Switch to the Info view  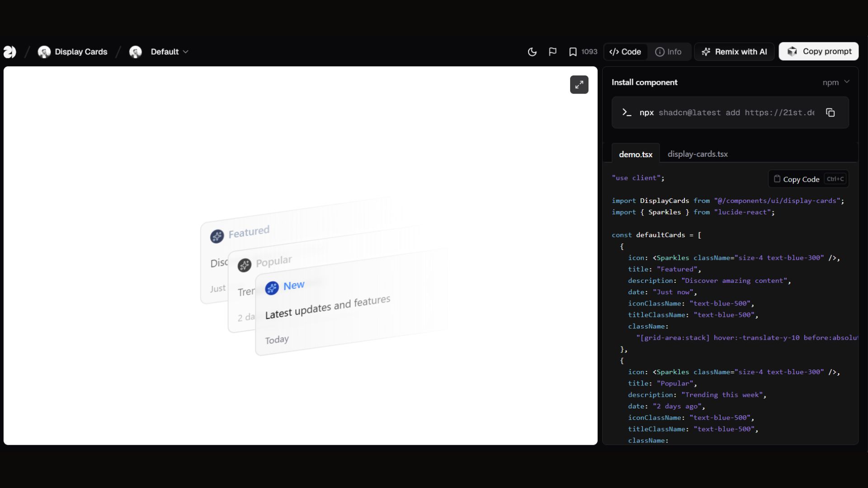tap(668, 52)
